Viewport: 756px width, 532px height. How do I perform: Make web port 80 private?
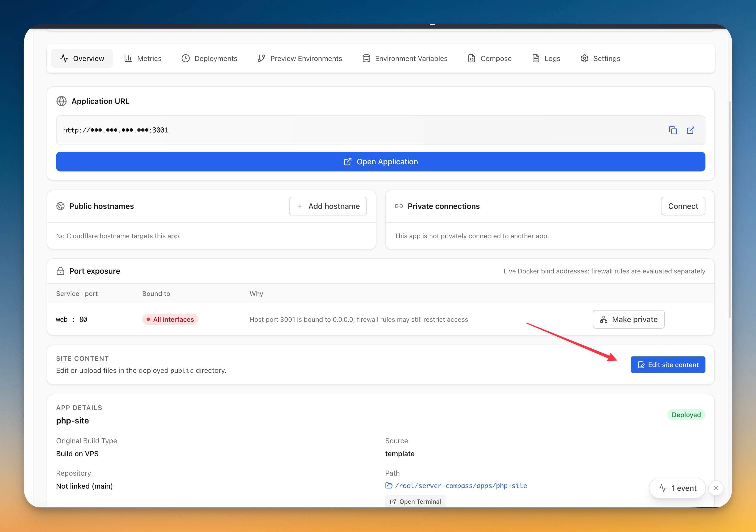point(629,319)
